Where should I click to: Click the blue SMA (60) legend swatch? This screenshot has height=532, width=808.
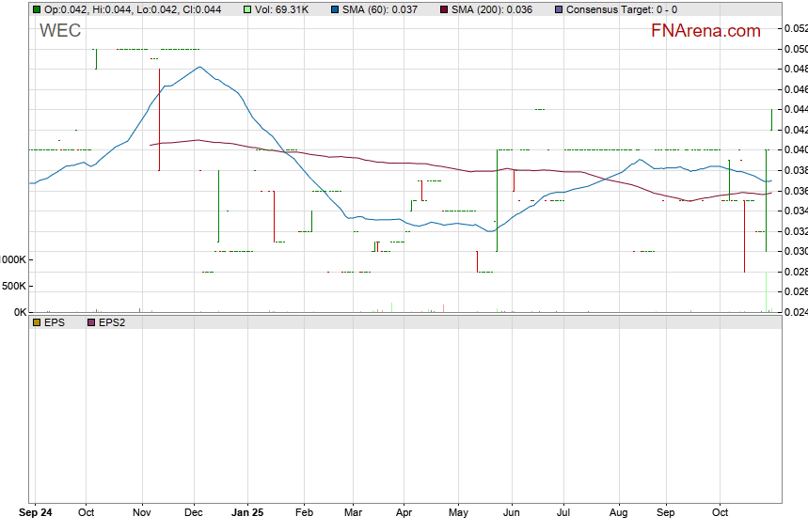pyautogui.click(x=336, y=9)
